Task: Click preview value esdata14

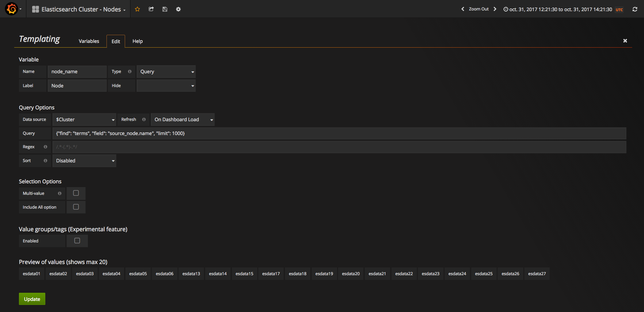Action: (218, 274)
